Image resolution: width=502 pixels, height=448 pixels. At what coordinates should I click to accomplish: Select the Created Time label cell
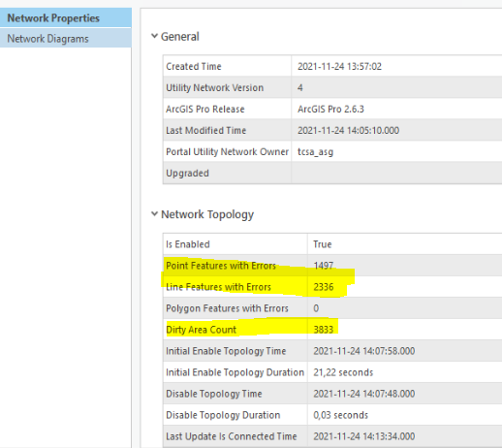194,66
